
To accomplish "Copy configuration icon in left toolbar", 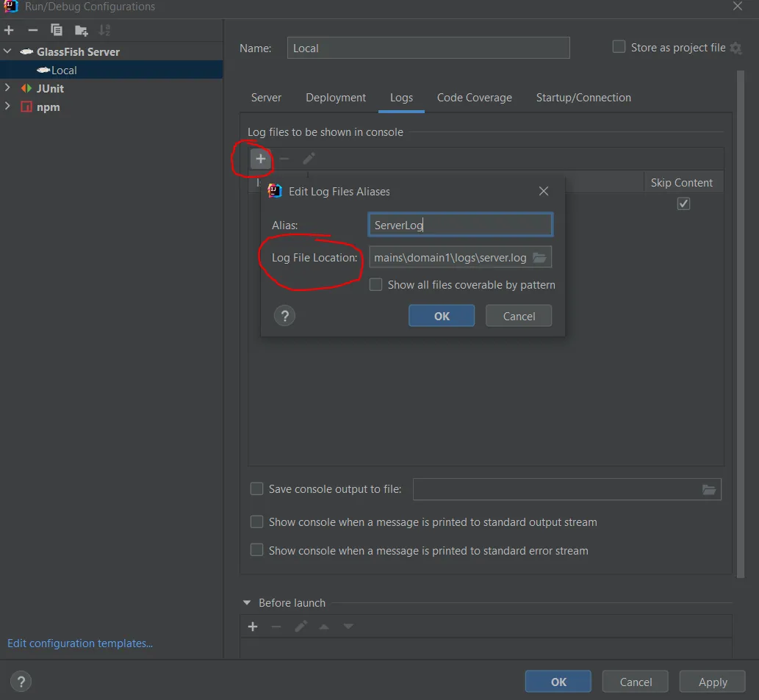I will coord(57,30).
